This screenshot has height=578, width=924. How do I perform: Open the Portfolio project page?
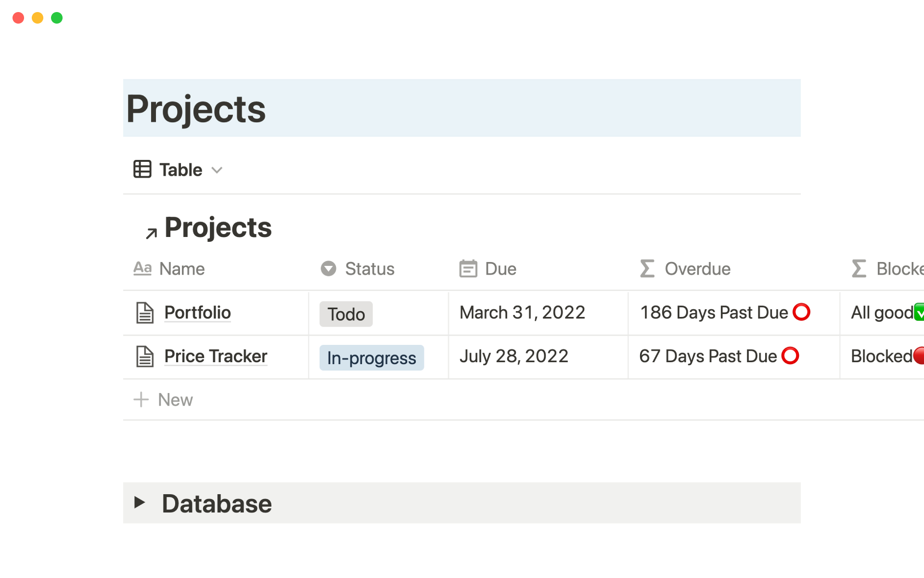tap(197, 313)
